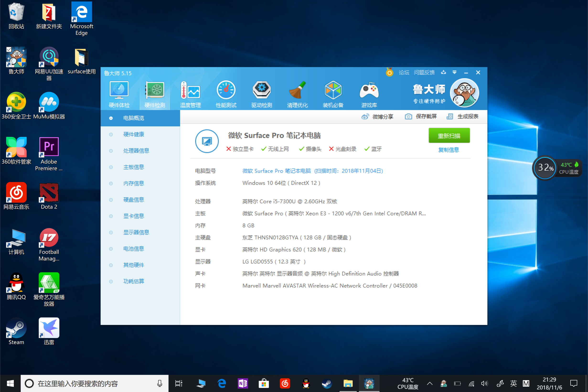The image size is (588, 392).
Task: Click the computer monitor icon beside device title
Action: coord(207,141)
